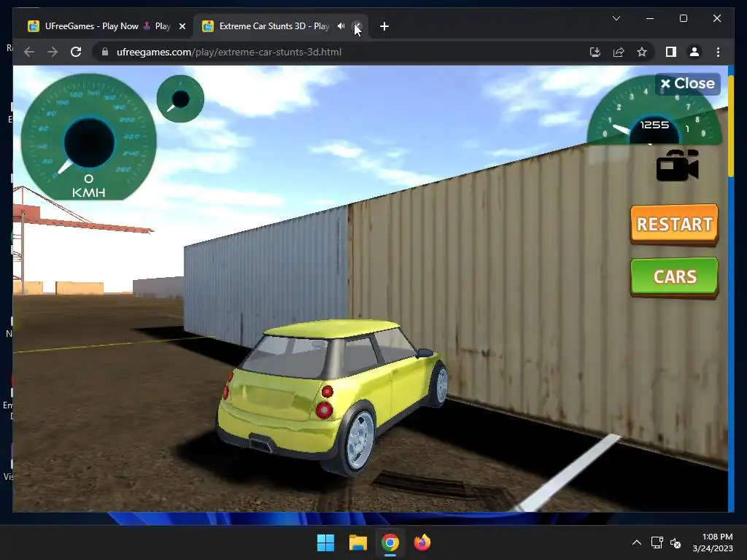The image size is (747, 560).
Task: Show hidden system tray icons
Action: (x=636, y=542)
